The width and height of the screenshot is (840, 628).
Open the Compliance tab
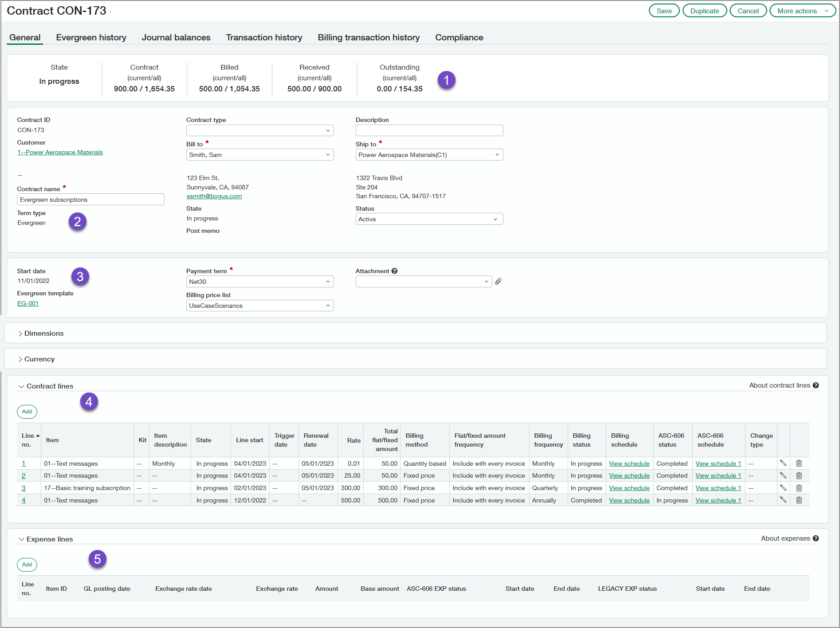coord(459,37)
